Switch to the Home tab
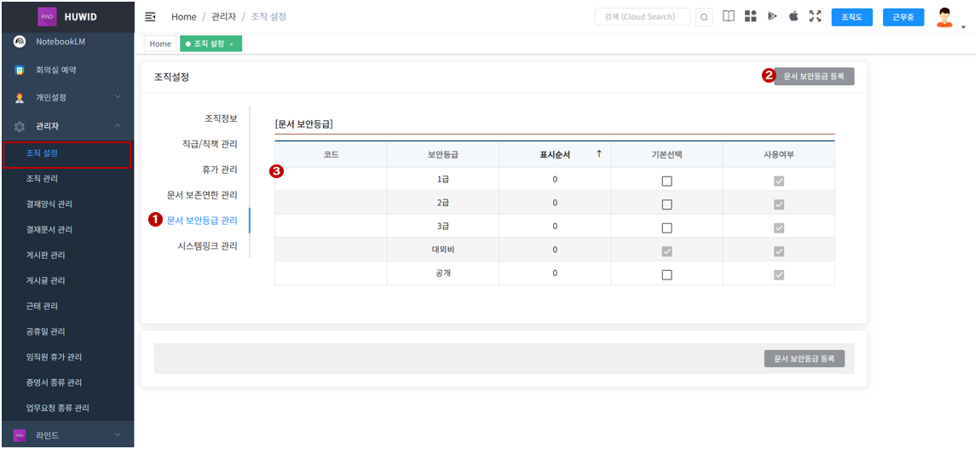The image size is (980, 449). tap(160, 43)
